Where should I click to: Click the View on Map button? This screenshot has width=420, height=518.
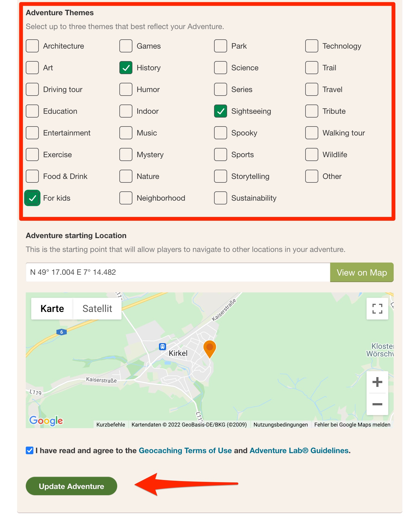362,272
